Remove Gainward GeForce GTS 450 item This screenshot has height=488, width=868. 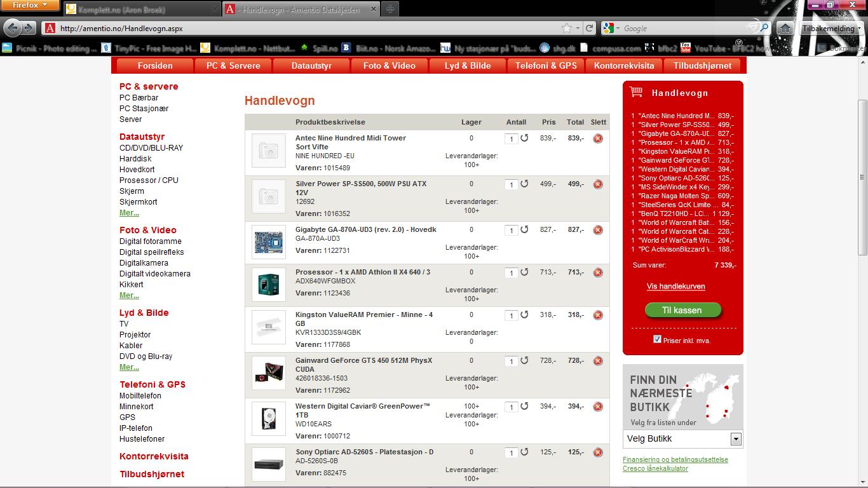pos(598,361)
